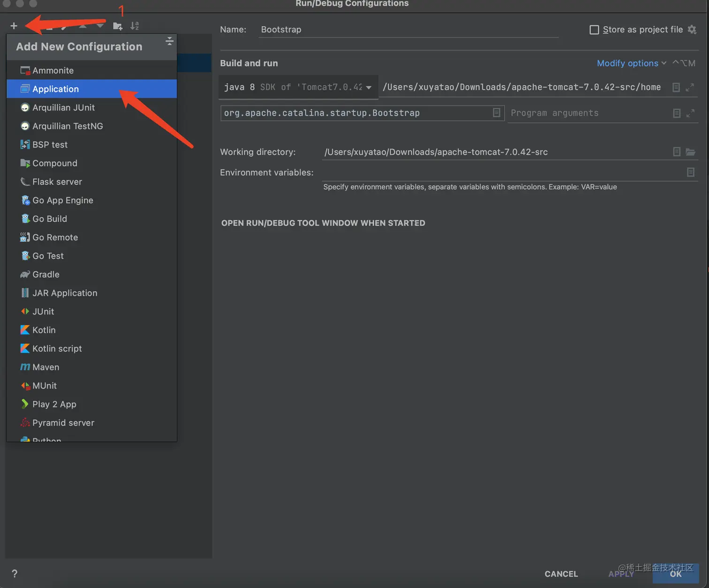Choose Kotlin configuration type
The image size is (709, 588).
[92, 330]
